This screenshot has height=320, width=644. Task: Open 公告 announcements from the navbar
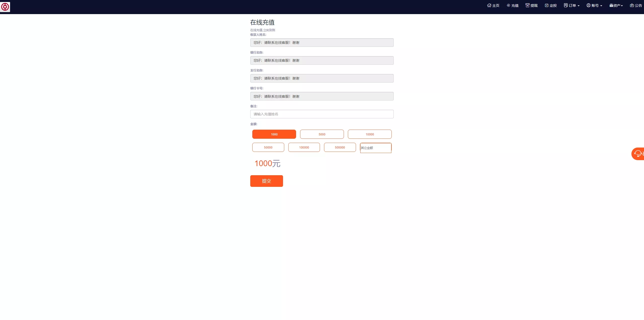pos(636,6)
